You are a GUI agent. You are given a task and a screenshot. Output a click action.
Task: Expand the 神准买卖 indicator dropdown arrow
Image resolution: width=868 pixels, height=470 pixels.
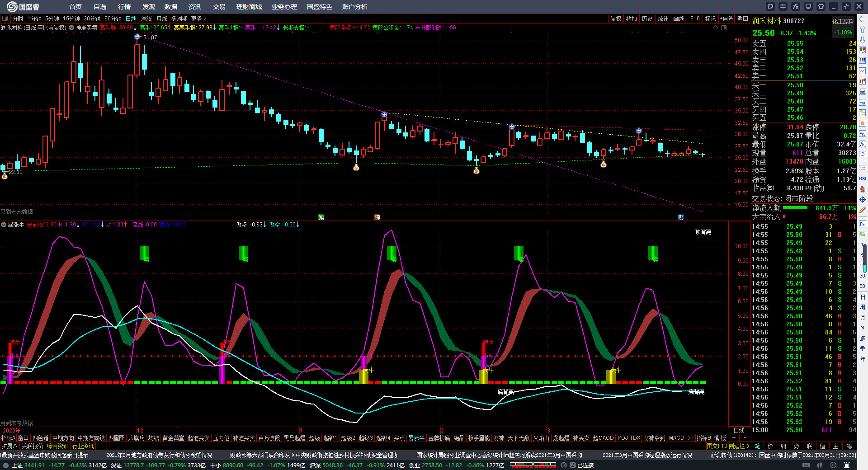tap(71, 28)
